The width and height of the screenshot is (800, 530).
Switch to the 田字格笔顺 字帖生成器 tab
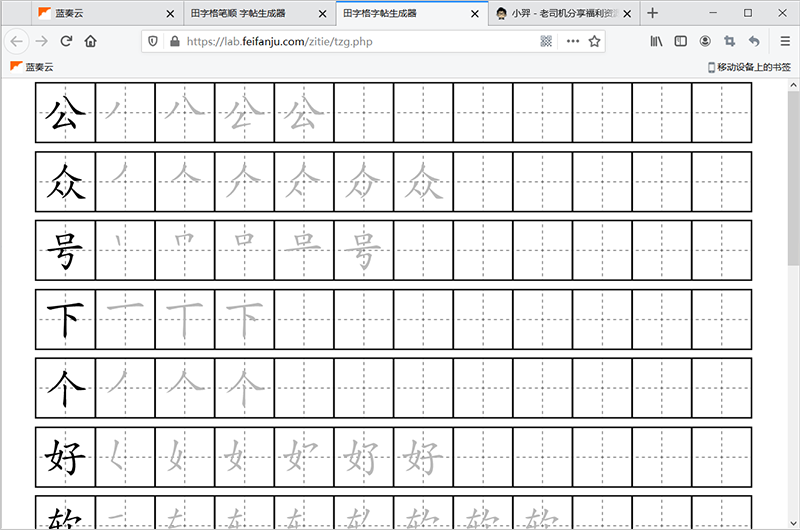pyautogui.click(x=245, y=13)
